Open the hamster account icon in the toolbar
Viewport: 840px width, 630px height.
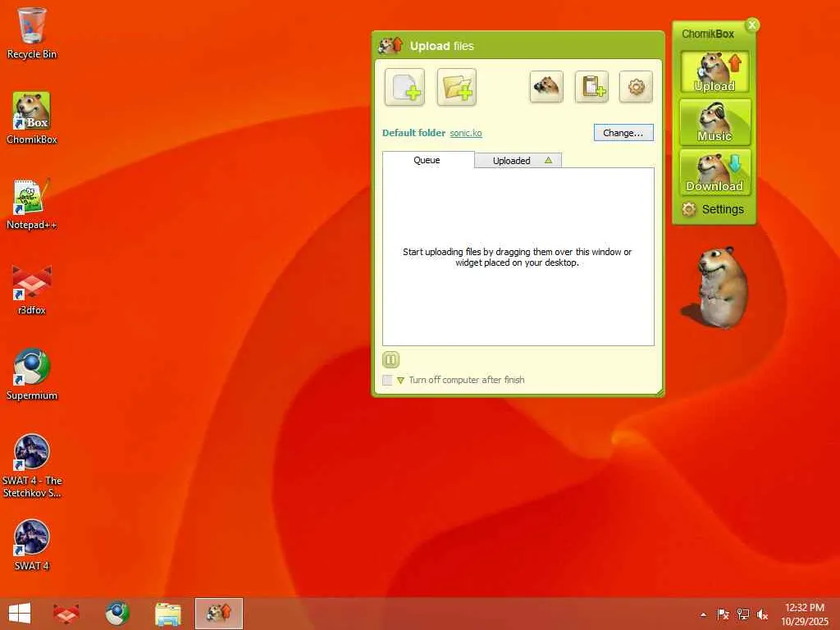[x=546, y=86]
